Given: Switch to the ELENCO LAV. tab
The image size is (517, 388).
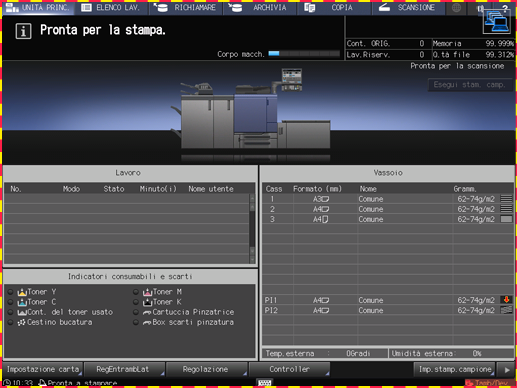Looking at the screenshot, I should point(111,8).
